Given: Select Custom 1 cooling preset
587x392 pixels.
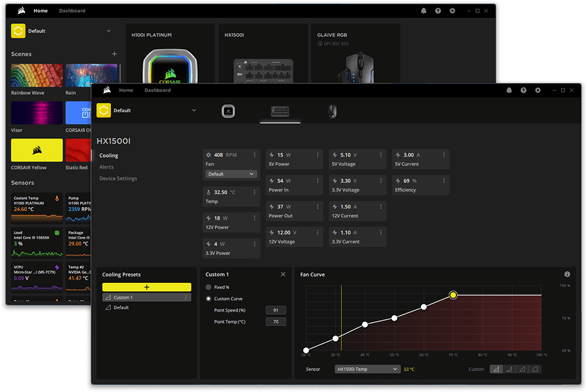Looking at the screenshot, I should [147, 297].
